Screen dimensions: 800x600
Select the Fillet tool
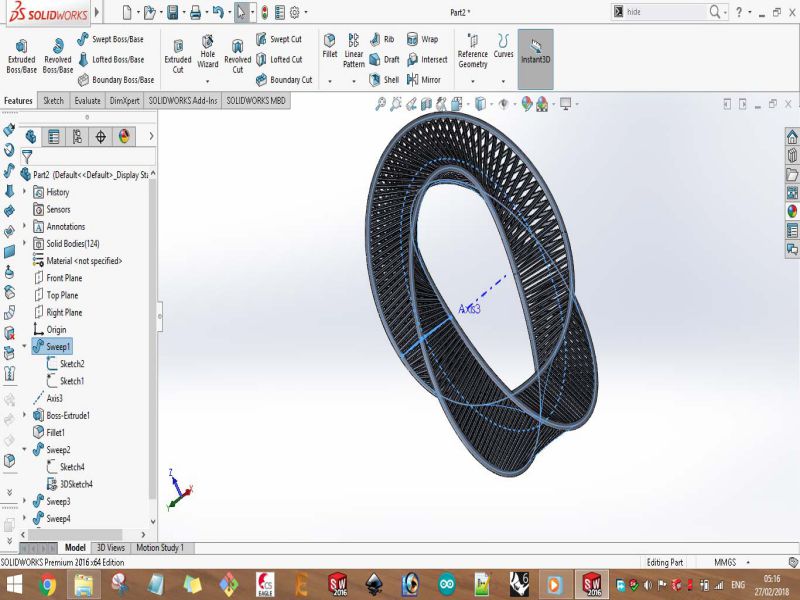point(330,46)
